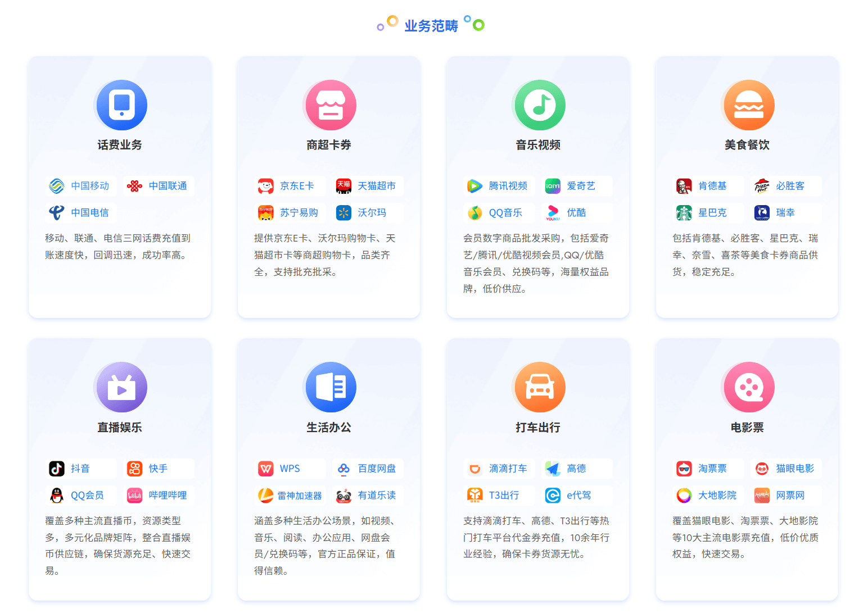Click the 快手 orange logo icon
This screenshot has width=868, height=613.
pyautogui.click(x=134, y=469)
